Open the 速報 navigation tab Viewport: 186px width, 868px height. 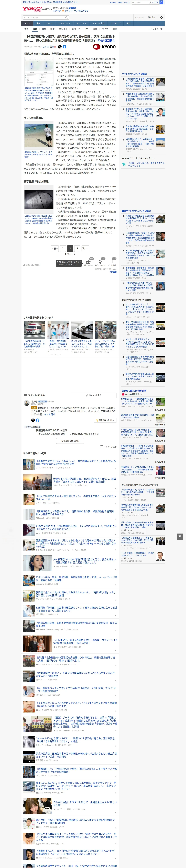38,24
